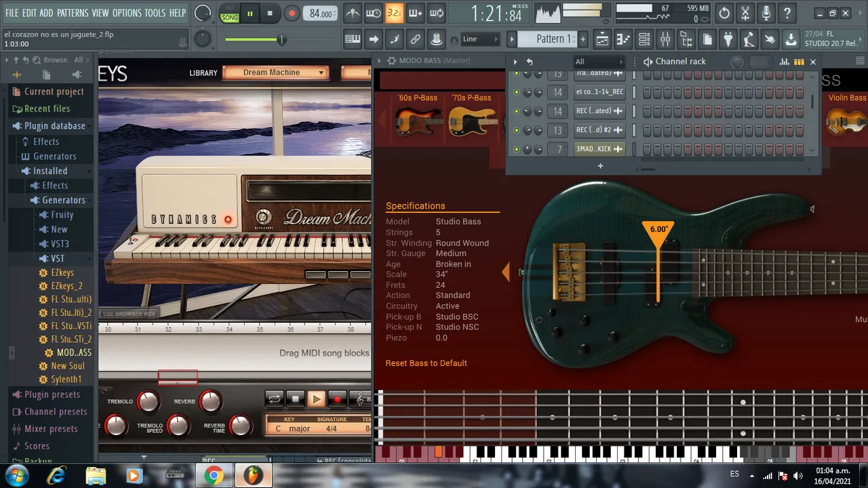This screenshot has width=868, height=488.
Task: Mute the 3MAD..KICK channel
Action: pos(517,148)
